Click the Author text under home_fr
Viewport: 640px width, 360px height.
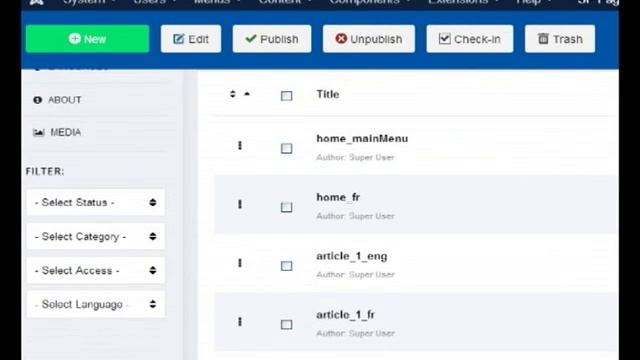[355, 216]
